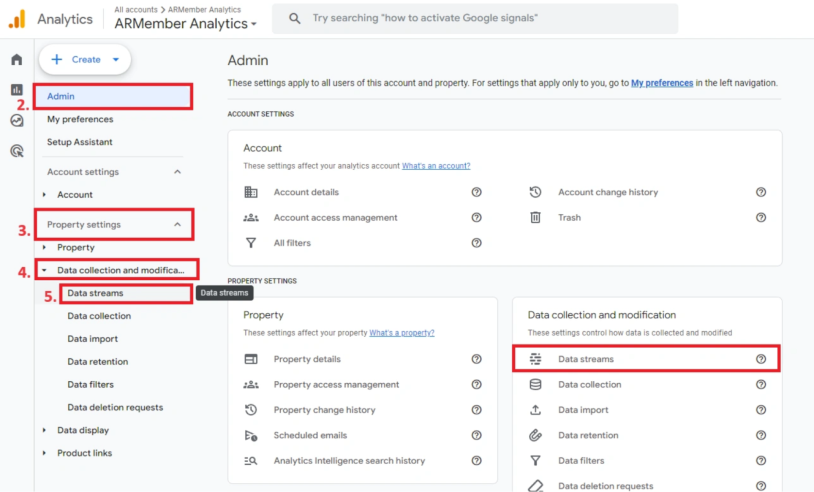Click help icon beside Property details
The image size is (814, 492).
tap(476, 359)
